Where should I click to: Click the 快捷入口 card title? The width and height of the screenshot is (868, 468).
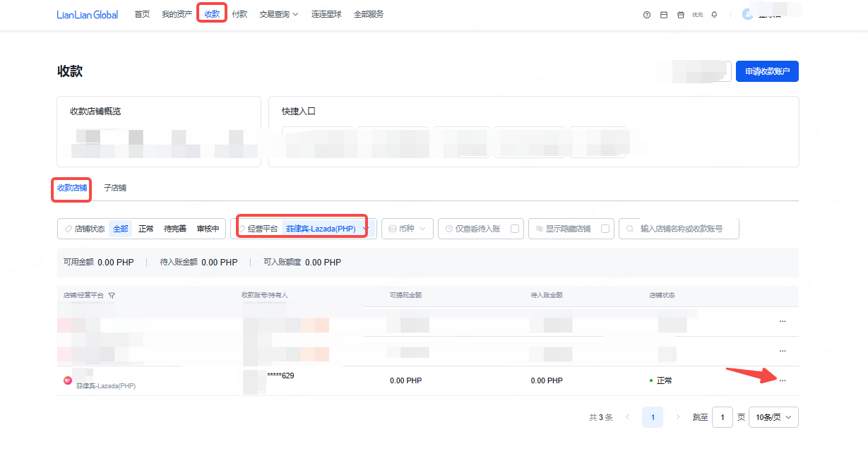point(299,112)
